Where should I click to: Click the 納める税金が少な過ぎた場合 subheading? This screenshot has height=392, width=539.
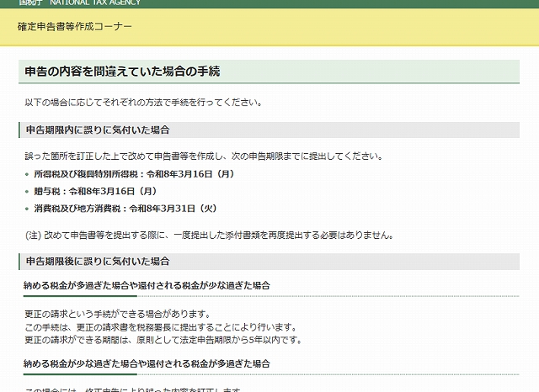tap(147, 363)
